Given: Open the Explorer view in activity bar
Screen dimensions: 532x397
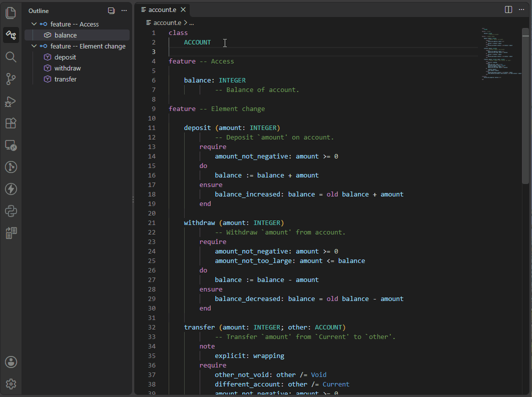Looking at the screenshot, I should [x=11, y=13].
